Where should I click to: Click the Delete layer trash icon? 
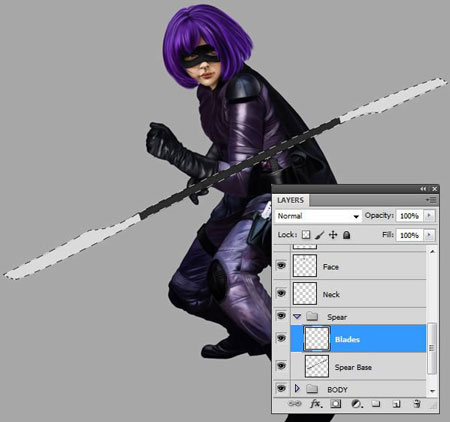click(417, 404)
